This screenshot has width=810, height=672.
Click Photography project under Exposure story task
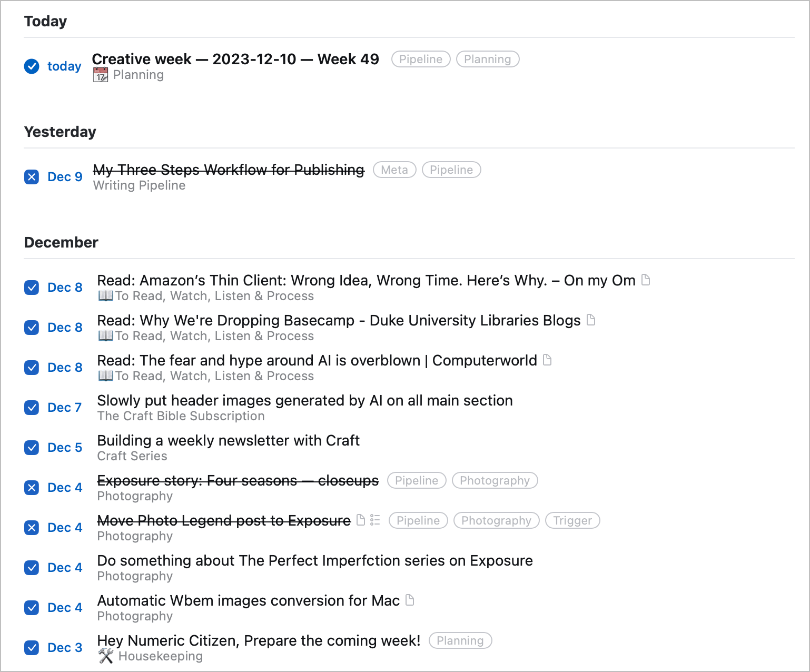(x=135, y=496)
